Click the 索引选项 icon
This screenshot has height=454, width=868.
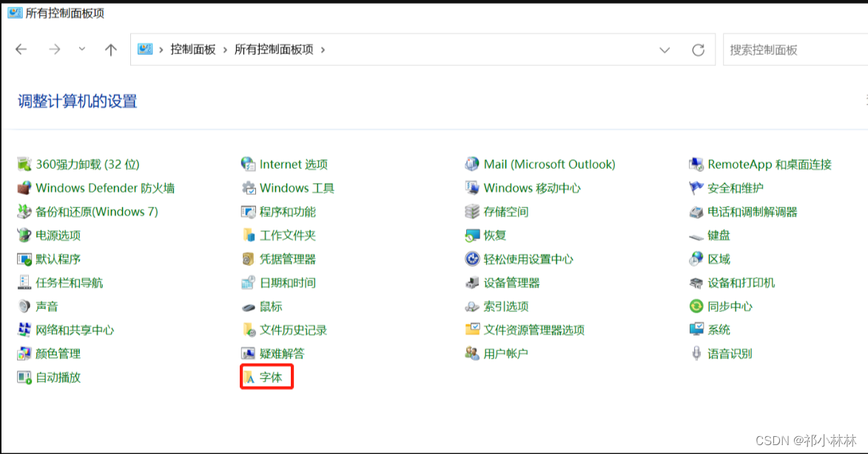point(471,306)
